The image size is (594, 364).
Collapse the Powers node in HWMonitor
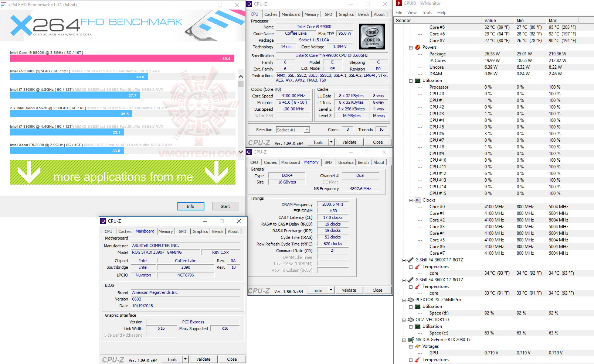click(411, 47)
